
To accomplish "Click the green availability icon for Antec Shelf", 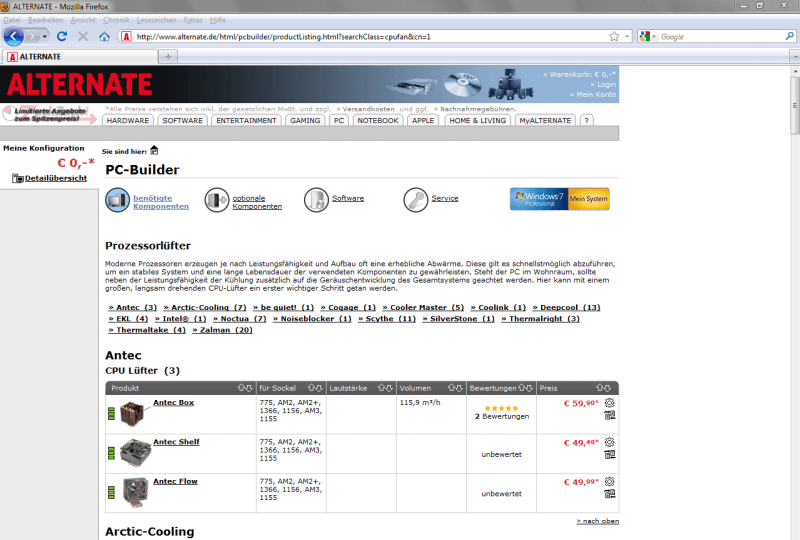I will coord(111,453).
